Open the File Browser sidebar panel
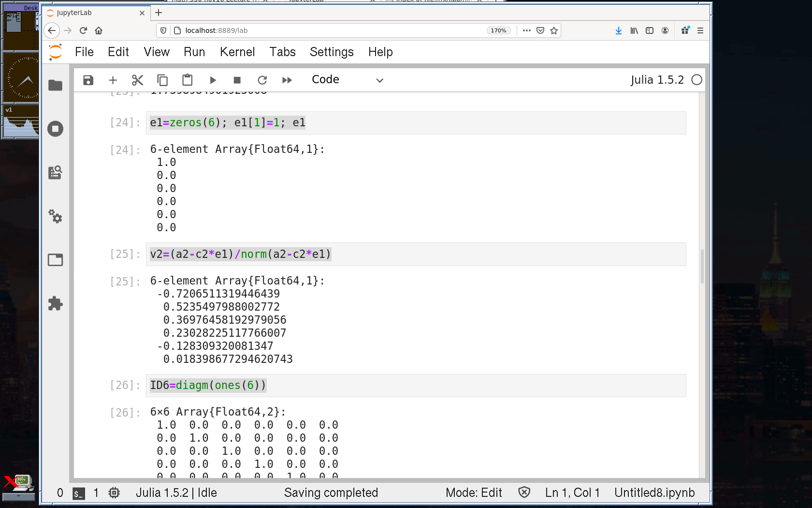Viewport: 812px width, 508px height. click(x=56, y=86)
